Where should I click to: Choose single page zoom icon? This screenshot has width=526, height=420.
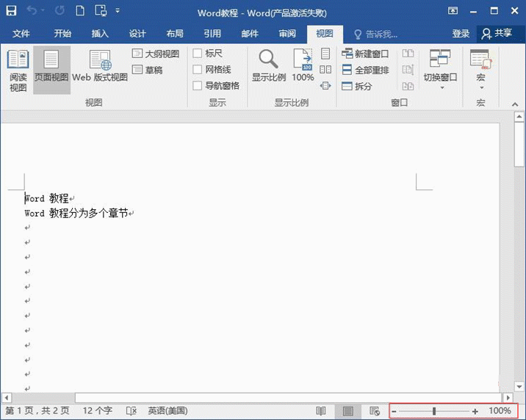[325, 54]
